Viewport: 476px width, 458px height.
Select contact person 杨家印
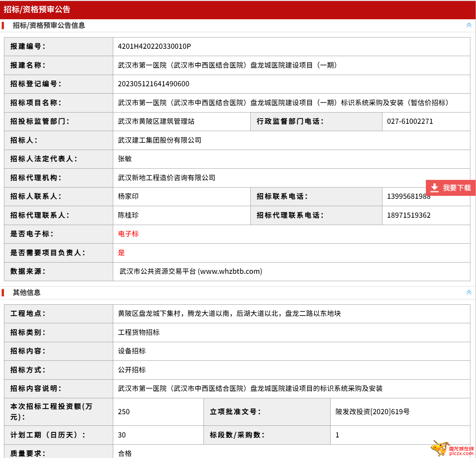(x=128, y=196)
